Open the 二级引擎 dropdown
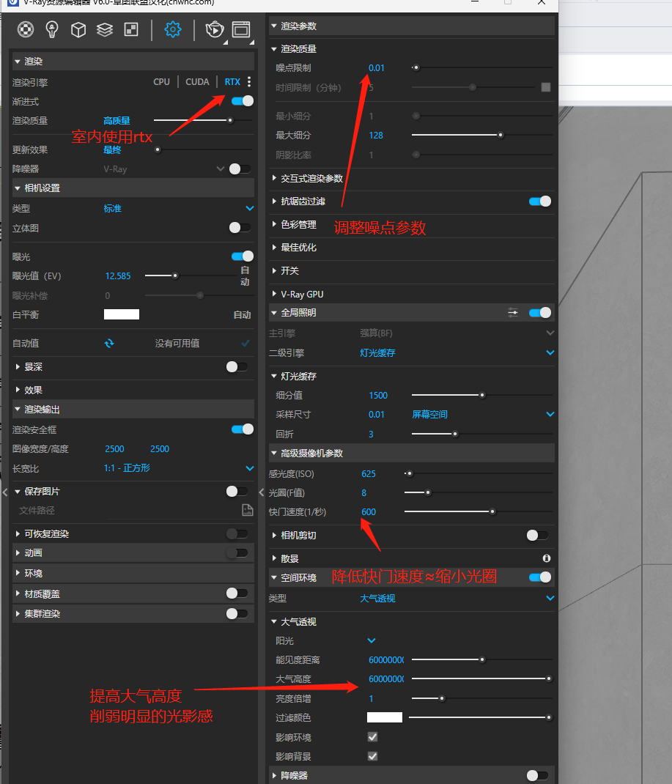 pyautogui.click(x=550, y=353)
